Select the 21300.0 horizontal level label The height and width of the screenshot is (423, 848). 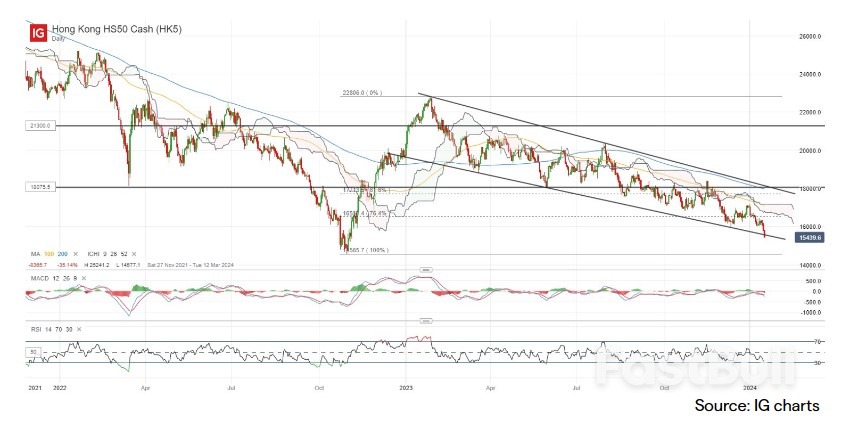(x=41, y=126)
